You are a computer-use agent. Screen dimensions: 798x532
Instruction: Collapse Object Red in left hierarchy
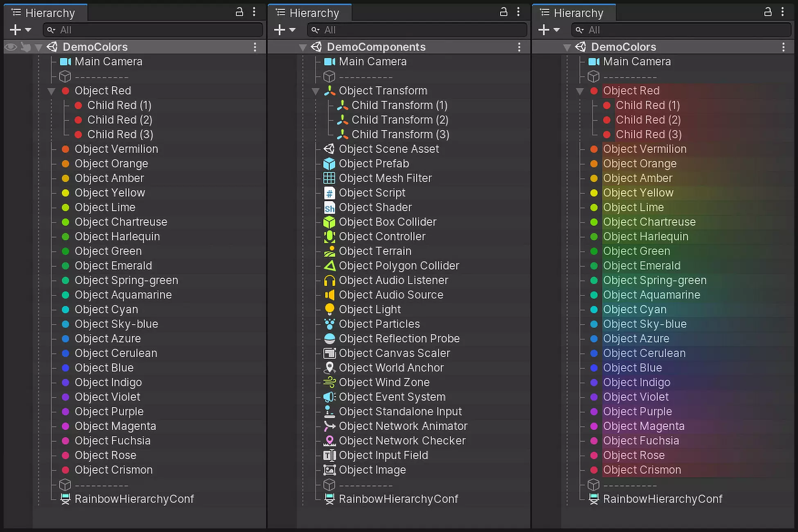52,91
